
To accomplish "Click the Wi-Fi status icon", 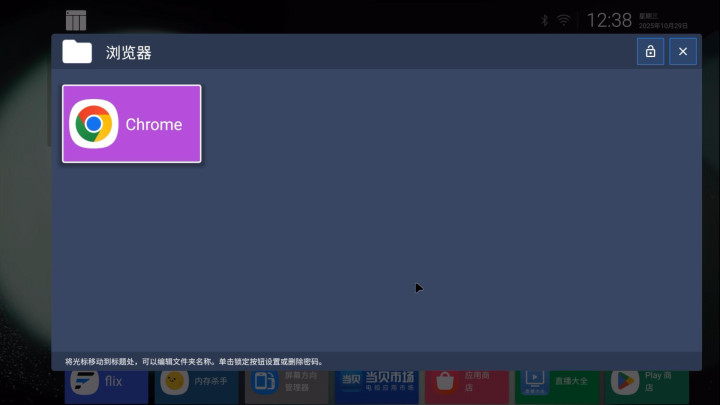I will [563, 20].
